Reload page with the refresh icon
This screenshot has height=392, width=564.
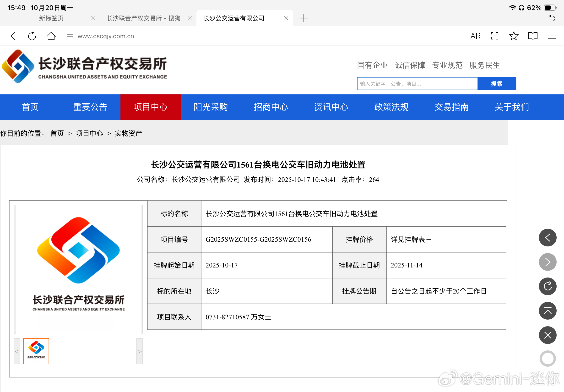pyautogui.click(x=32, y=36)
